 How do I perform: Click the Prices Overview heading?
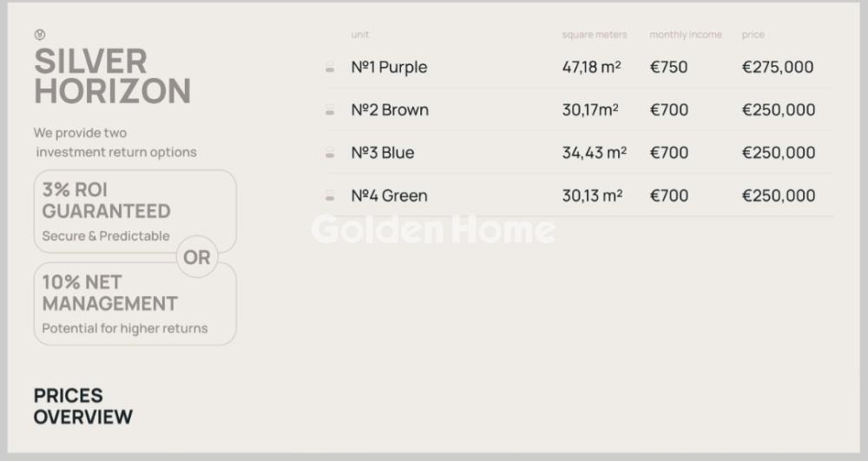(83, 406)
